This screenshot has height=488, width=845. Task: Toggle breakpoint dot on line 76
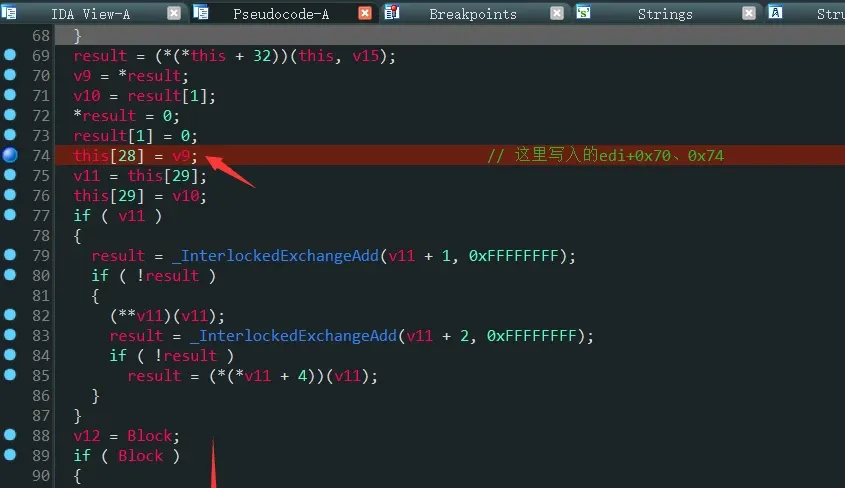(x=10, y=194)
